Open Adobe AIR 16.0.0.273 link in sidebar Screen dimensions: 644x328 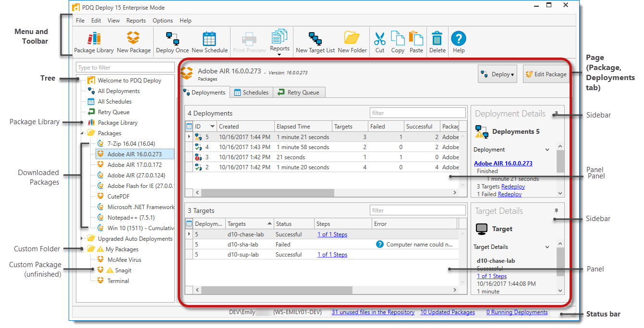pos(503,164)
